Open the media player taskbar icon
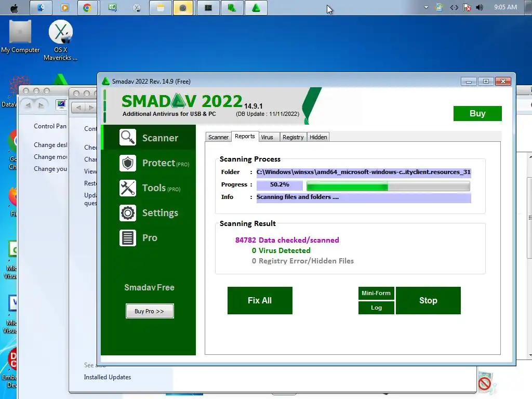Screen dimensions: 532x399 click(x=64, y=7)
